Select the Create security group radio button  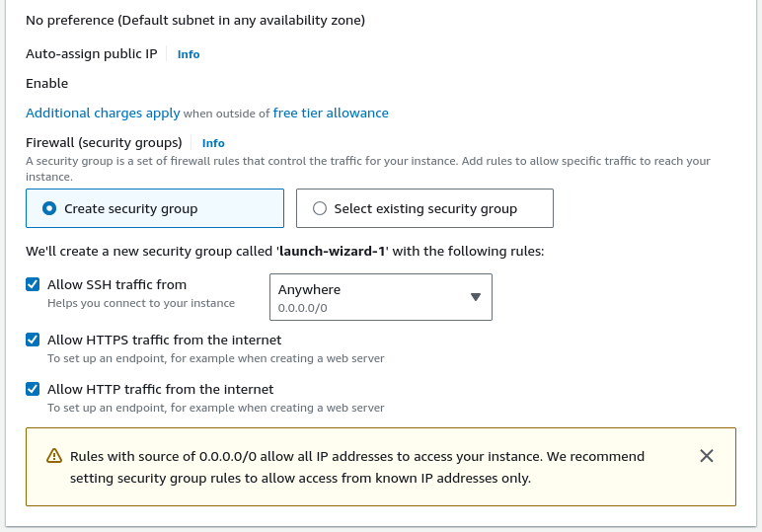(49, 208)
